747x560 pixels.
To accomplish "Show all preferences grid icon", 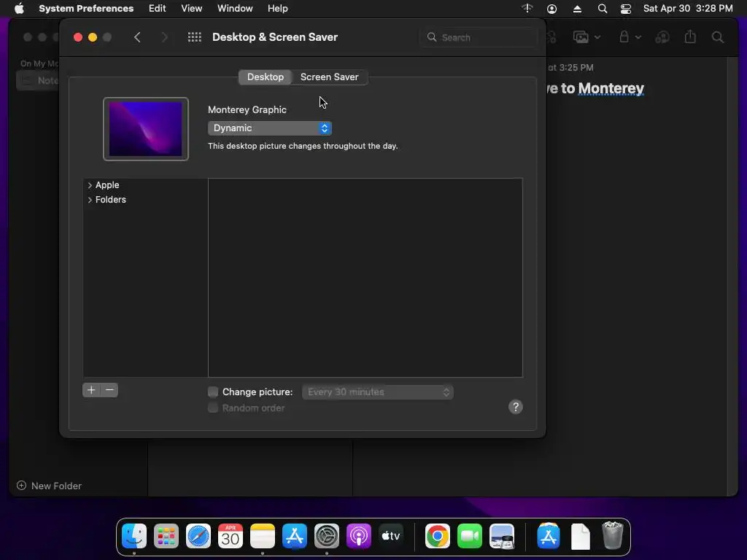I will click(x=194, y=37).
